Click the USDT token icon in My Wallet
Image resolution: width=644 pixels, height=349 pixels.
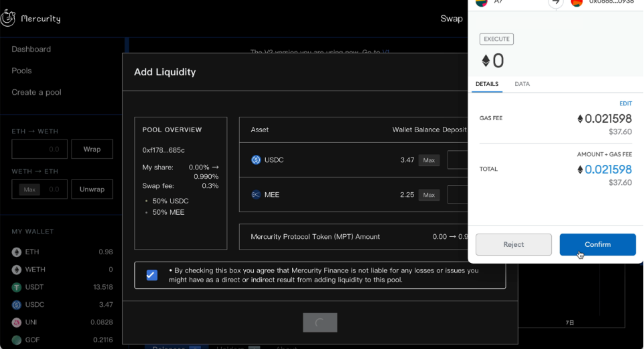[17, 287]
